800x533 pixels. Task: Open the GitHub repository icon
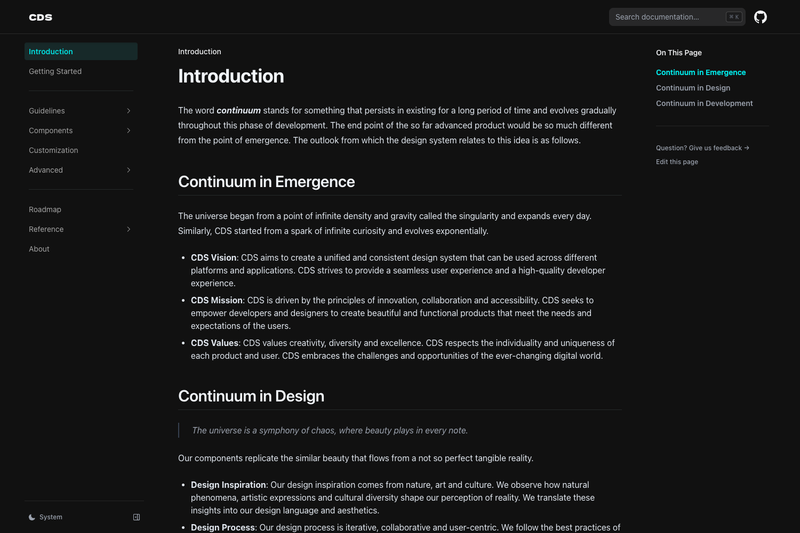760,17
